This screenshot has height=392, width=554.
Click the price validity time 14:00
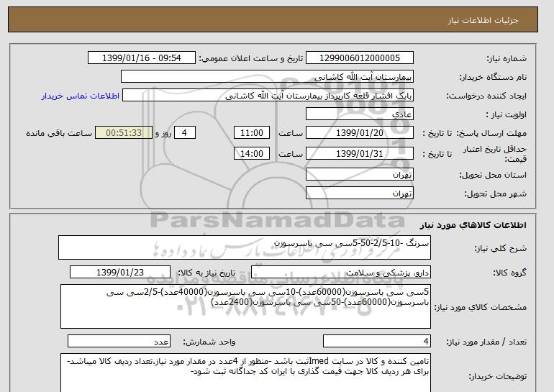(252, 153)
